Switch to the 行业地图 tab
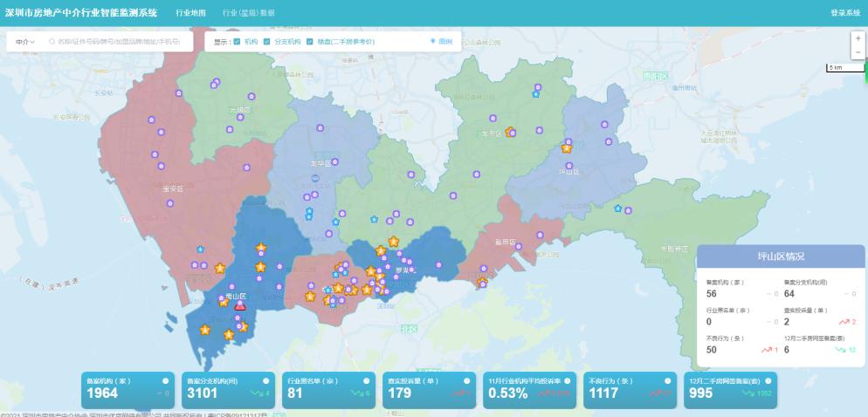Image resolution: width=868 pixels, height=417 pixels. [x=190, y=13]
